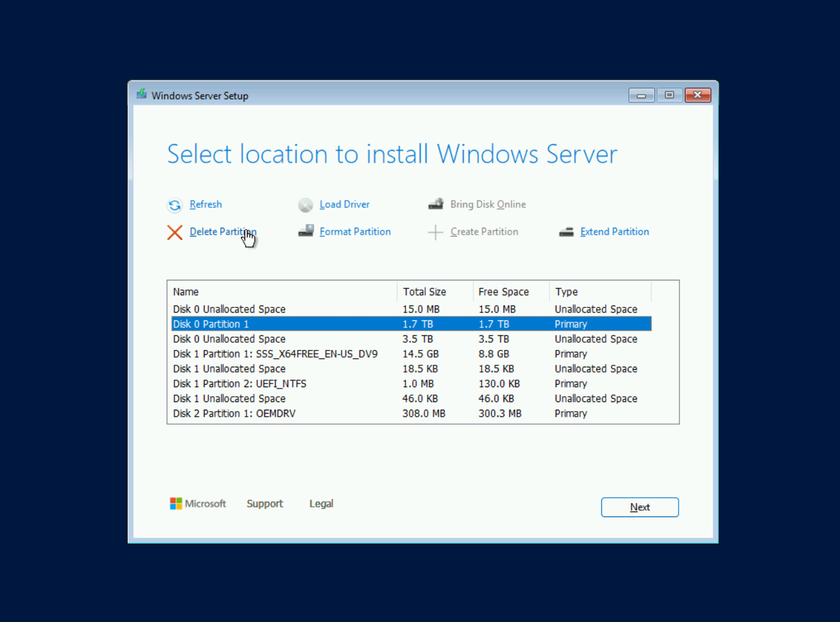Click the Refresh circular arrows icon
Screen dimensions: 840x622
[x=174, y=205]
